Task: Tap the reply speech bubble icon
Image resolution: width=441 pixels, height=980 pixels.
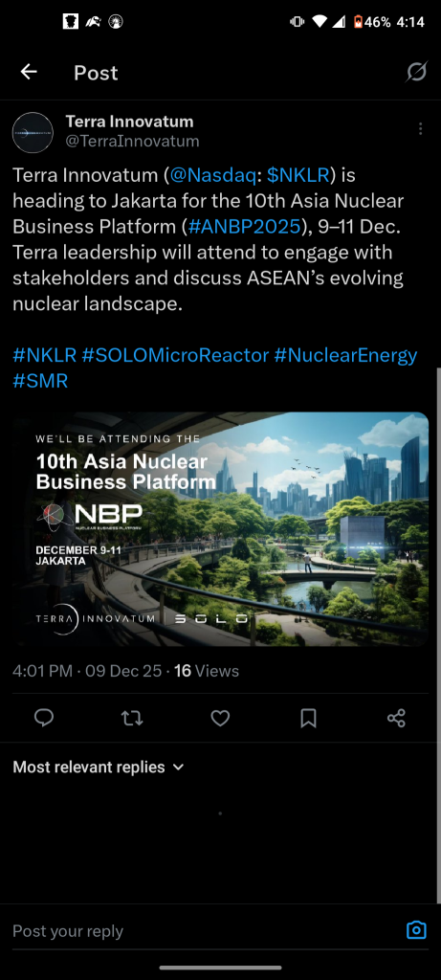Action: [44, 718]
